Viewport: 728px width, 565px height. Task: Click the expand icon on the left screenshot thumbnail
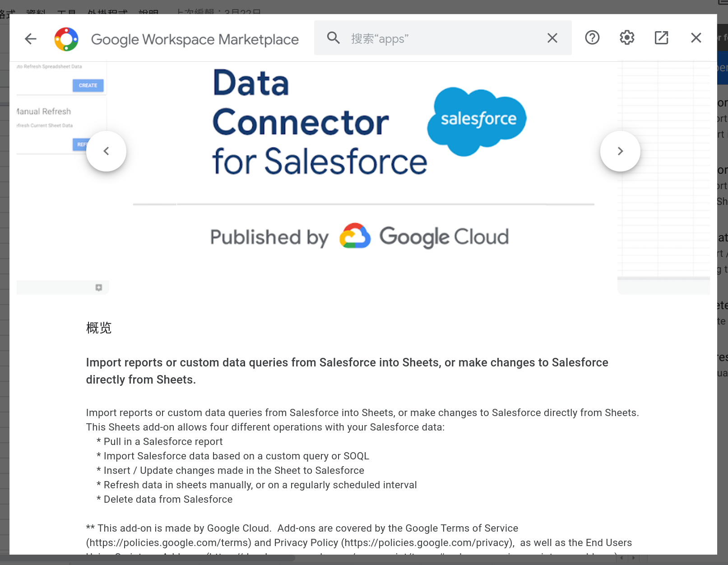tap(98, 287)
